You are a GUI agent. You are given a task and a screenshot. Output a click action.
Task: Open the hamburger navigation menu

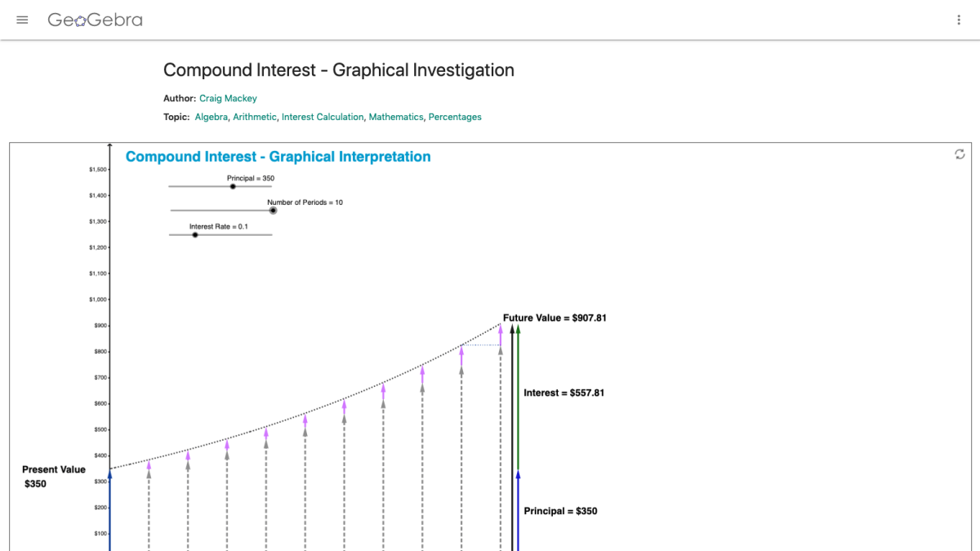click(x=22, y=20)
